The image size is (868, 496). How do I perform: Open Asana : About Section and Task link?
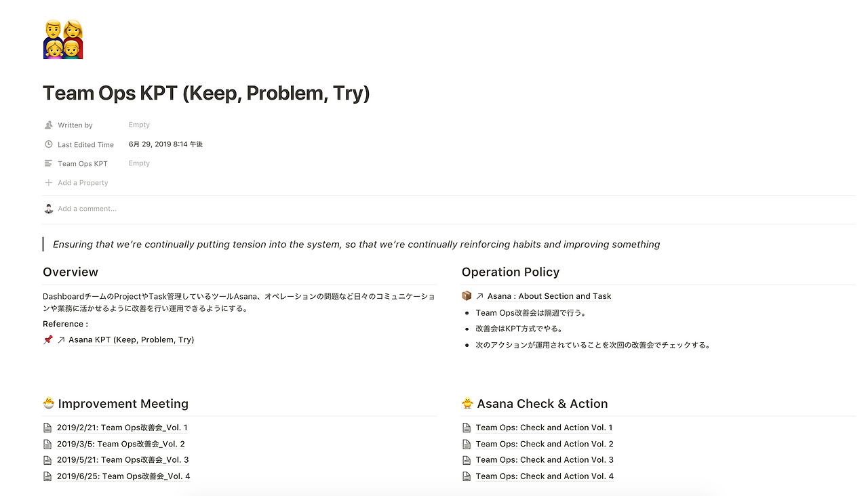(x=549, y=296)
